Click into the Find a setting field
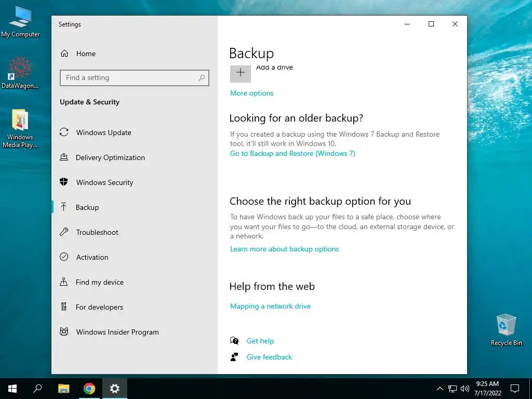532x399 pixels. tap(135, 78)
